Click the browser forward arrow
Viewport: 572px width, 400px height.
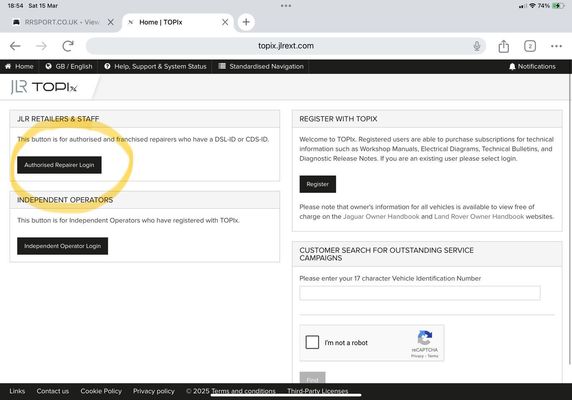41,46
